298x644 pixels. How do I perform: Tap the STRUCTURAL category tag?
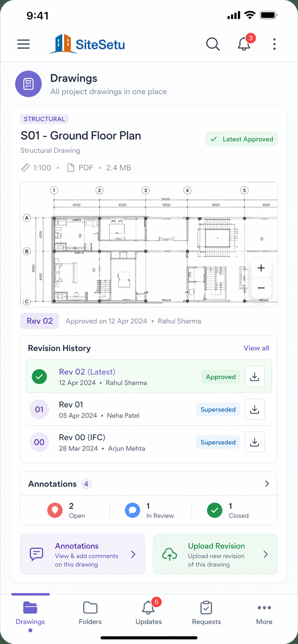(x=44, y=119)
